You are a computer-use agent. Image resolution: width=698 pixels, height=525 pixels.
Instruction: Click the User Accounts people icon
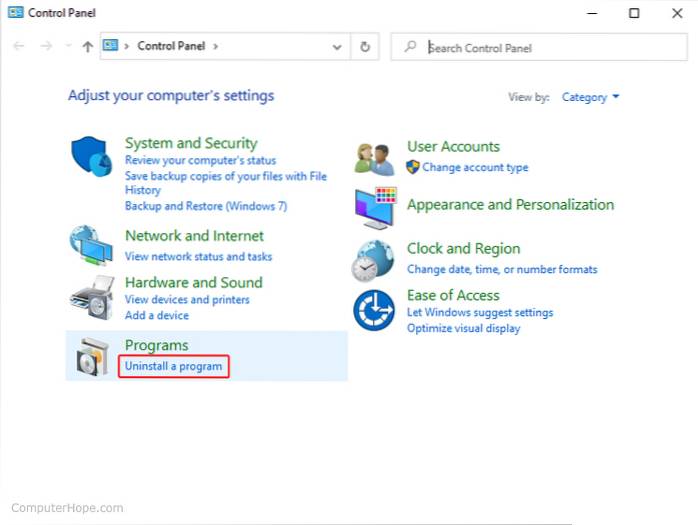[x=376, y=157]
